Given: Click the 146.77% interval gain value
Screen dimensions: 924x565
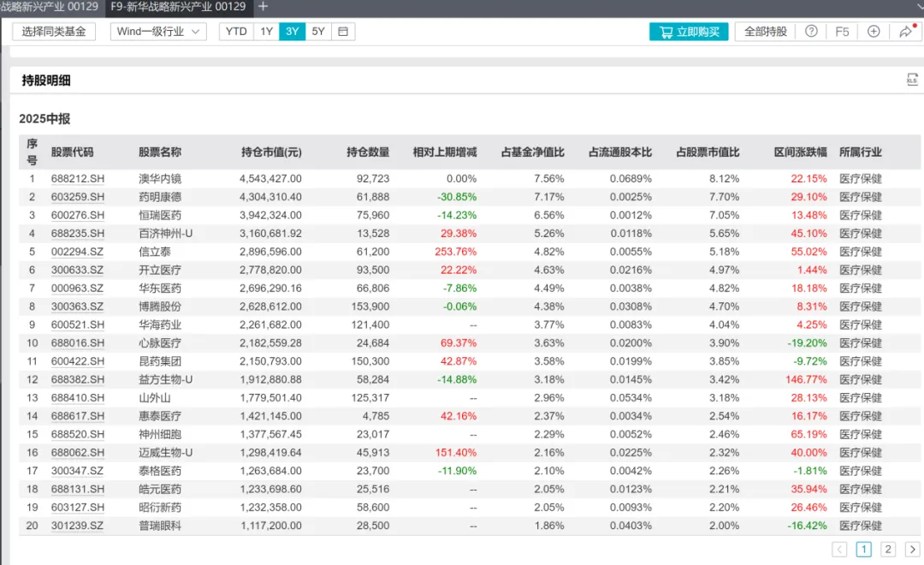Looking at the screenshot, I should click(x=806, y=380).
